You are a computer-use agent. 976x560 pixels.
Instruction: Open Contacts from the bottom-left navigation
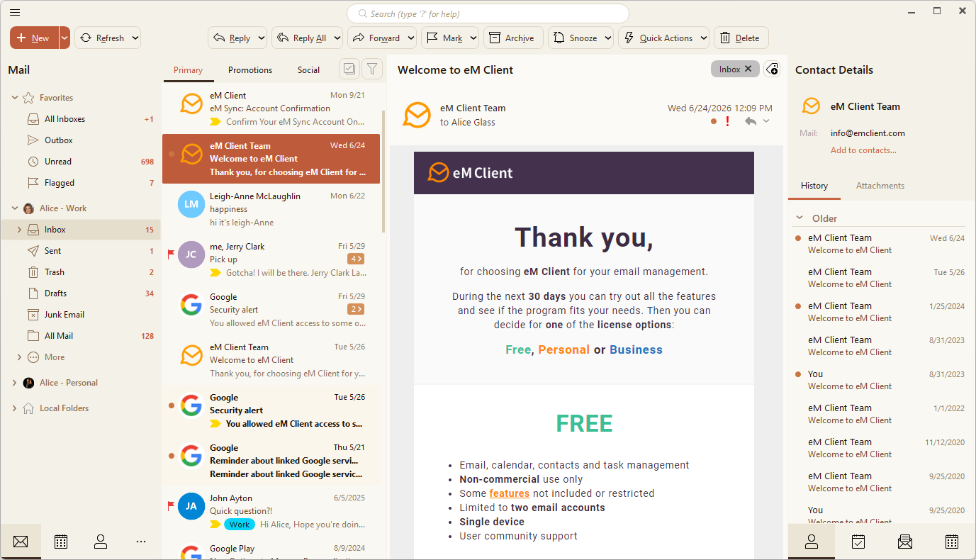[101, 542]
